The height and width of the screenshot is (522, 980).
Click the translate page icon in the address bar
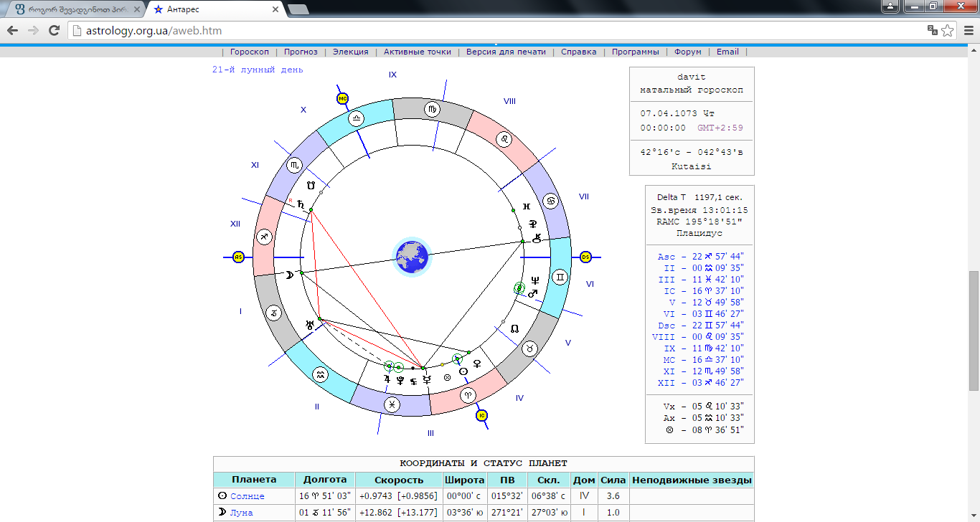[x=932, y=30]
